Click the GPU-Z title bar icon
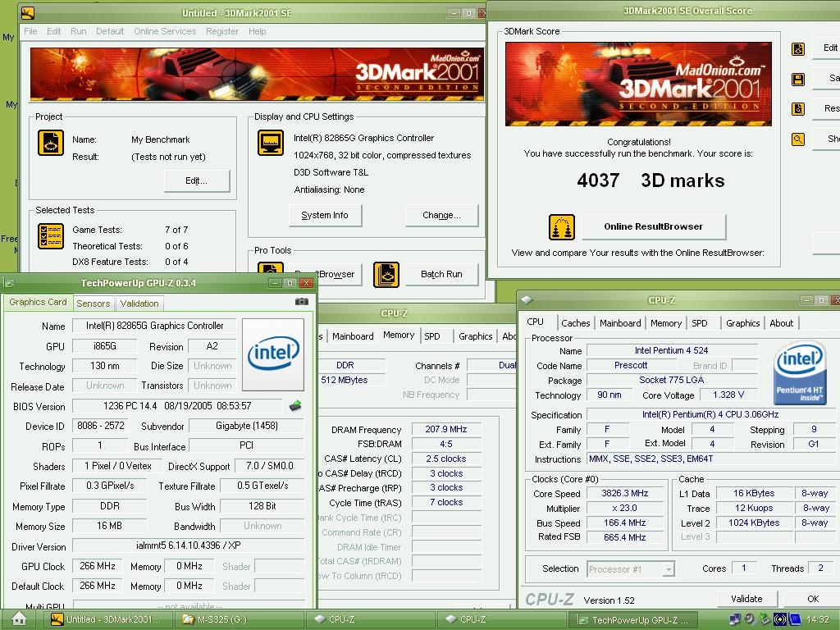This screenshot has width=840, height=630. (x=8, y=283)
